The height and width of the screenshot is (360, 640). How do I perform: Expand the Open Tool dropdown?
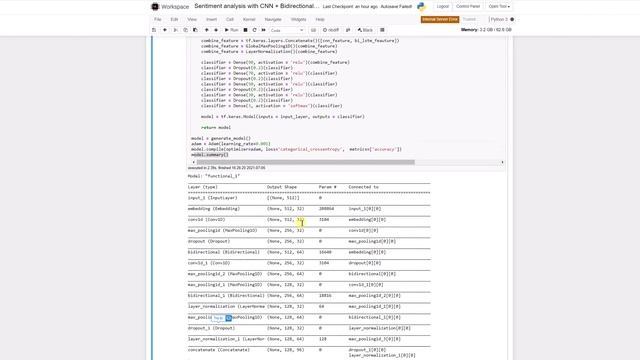coord(499,7)
